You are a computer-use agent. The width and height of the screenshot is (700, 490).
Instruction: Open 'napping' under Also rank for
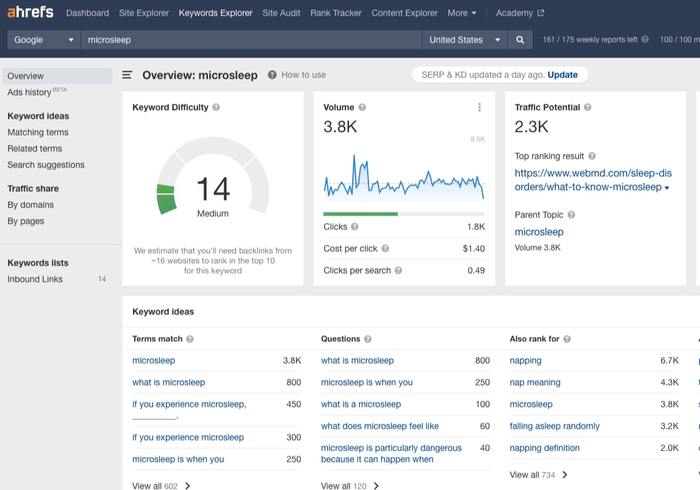[525, 361]
